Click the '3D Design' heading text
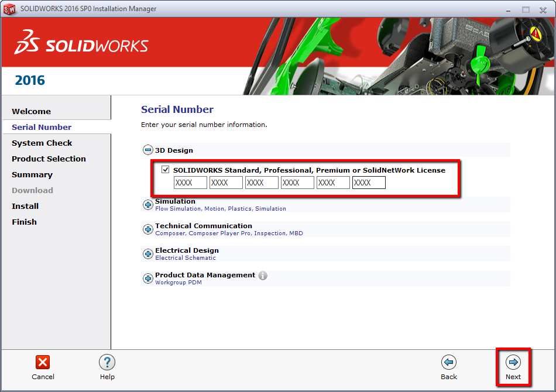 tap(174, 150)
